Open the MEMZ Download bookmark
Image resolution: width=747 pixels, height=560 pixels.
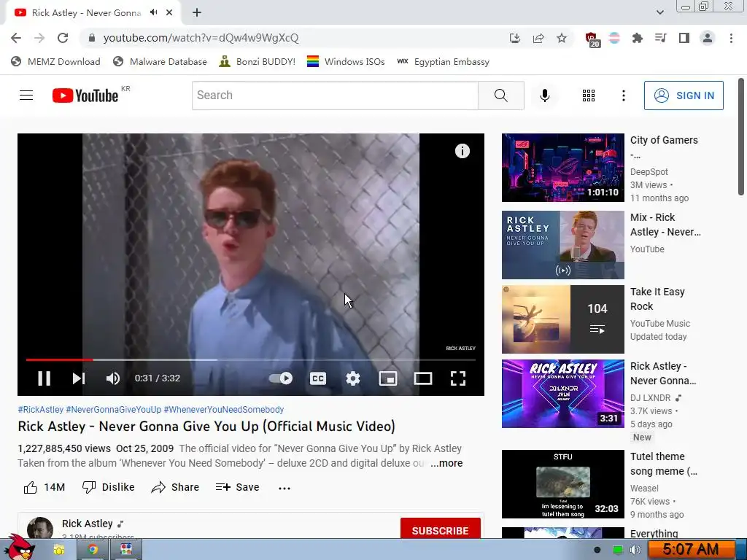click(x=55, y=61)
